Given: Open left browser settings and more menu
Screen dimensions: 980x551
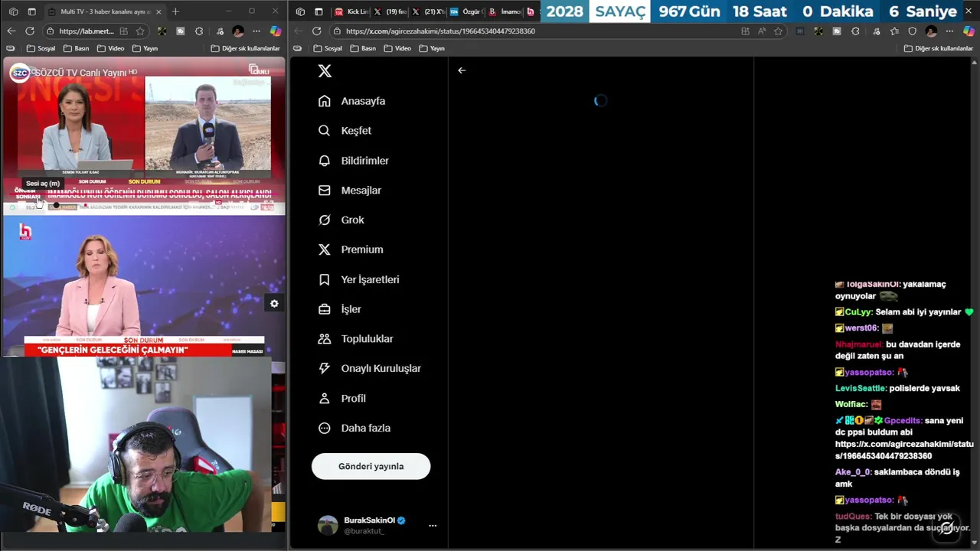Looking at the screenshot, I should (257, 31).
